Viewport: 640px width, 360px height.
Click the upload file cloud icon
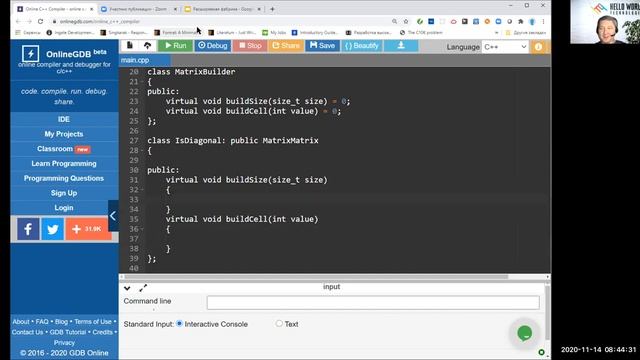click(x=147, y=46)
